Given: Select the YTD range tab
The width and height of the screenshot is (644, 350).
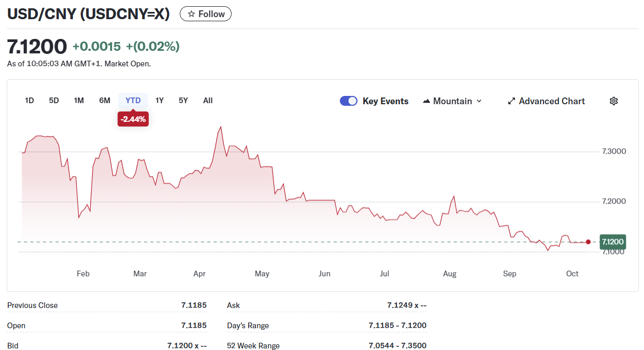Looking at the screenshot, I should 133,101.
